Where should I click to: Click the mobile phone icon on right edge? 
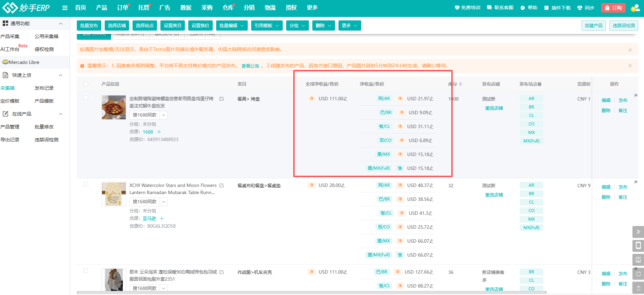638,246
